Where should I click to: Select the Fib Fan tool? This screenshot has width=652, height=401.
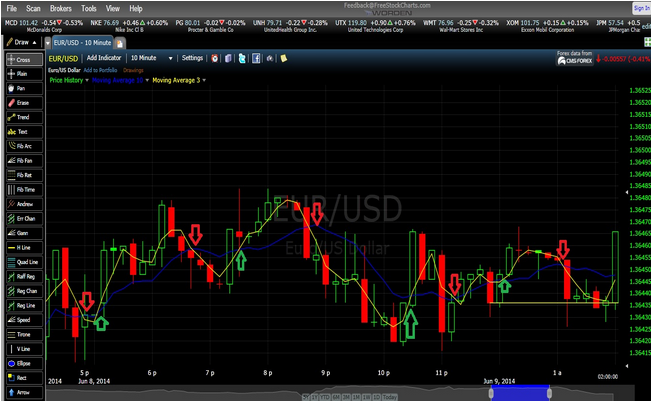point(25,161)
